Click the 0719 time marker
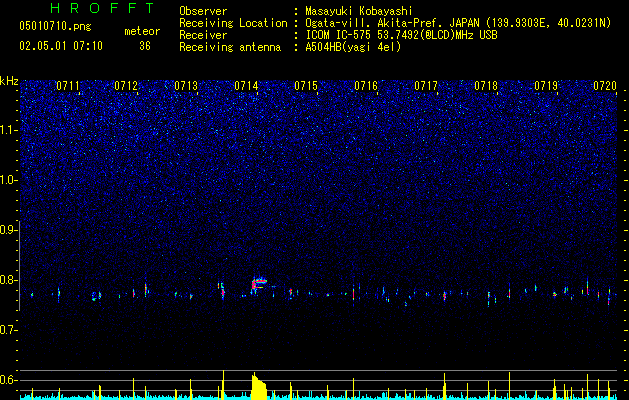This screenshot has width=629, height=400. 546,86
